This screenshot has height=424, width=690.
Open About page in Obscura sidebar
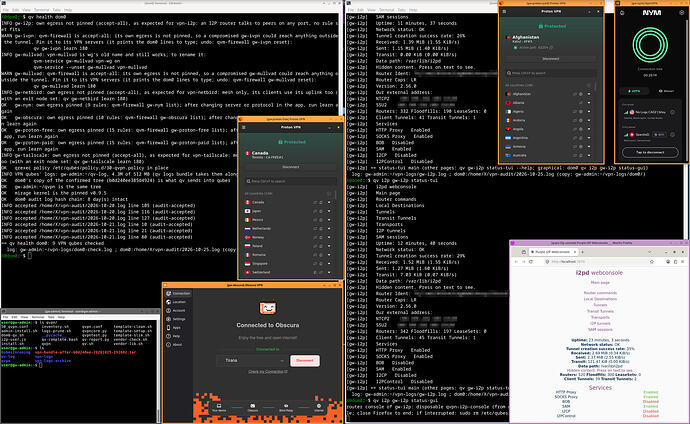point(178,345)
